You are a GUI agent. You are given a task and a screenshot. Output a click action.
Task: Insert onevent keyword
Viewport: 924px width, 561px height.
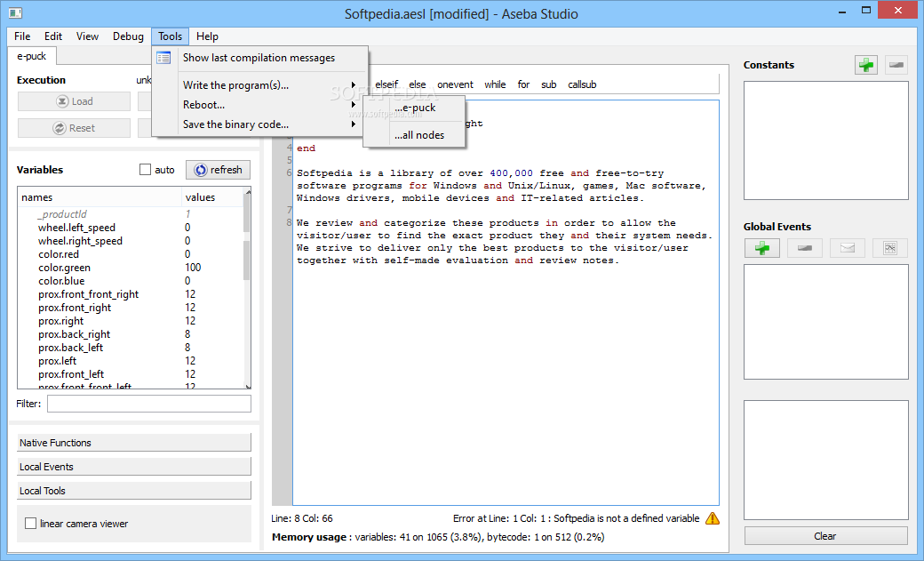(455, 84)
